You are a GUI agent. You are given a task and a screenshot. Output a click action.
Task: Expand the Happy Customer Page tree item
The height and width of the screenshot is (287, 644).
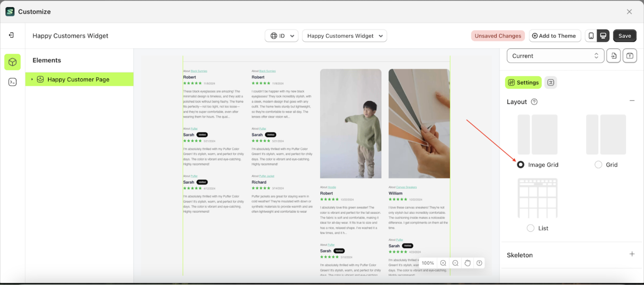pyautogui.click(x=32, y=79)
